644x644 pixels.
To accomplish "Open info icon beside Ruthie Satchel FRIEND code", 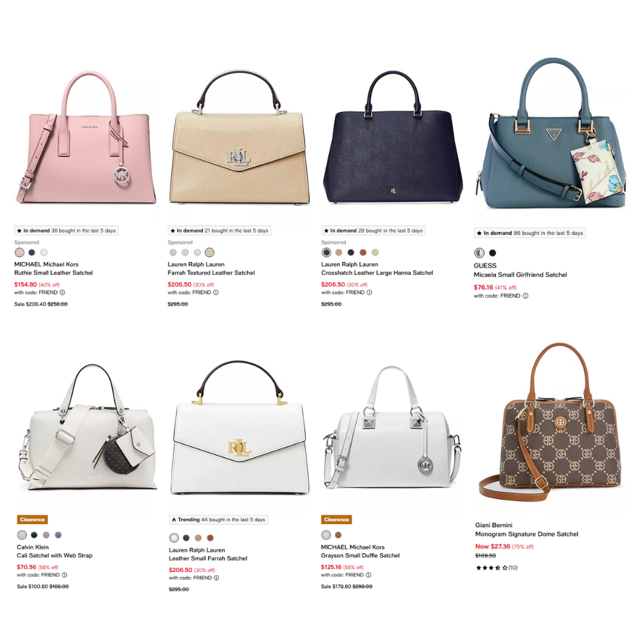I will [62, 292].
